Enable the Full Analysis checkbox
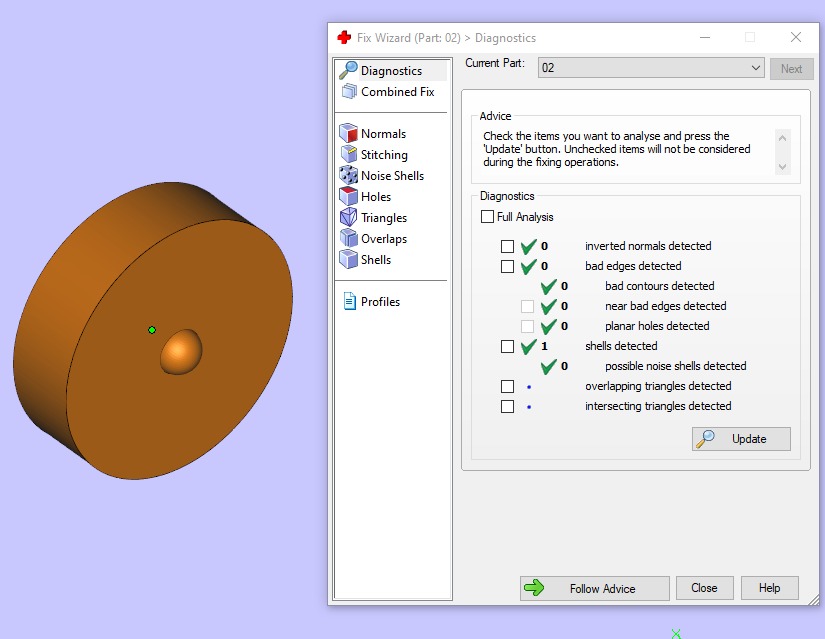Image resolution: width=825 pixels, height=639 pixels. point(487,217)
